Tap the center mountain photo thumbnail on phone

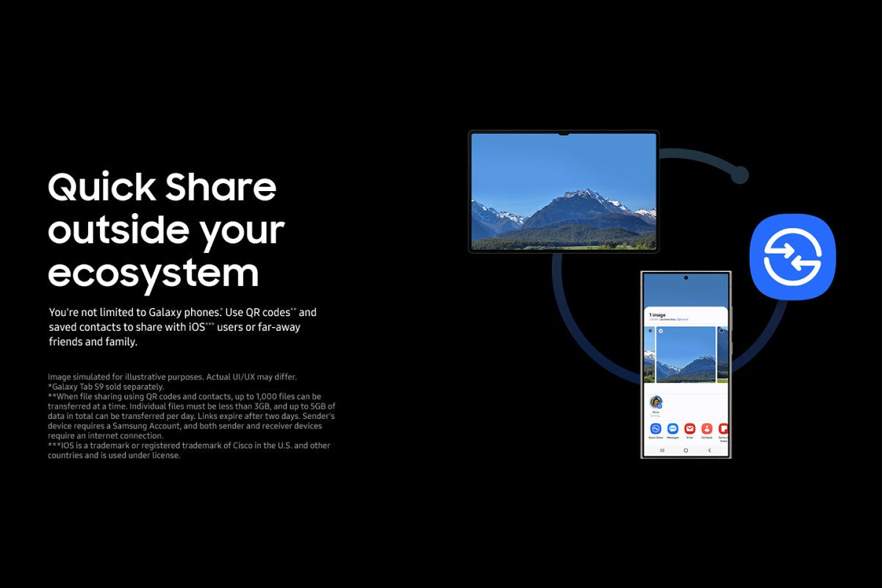click(x=686, y=354)
